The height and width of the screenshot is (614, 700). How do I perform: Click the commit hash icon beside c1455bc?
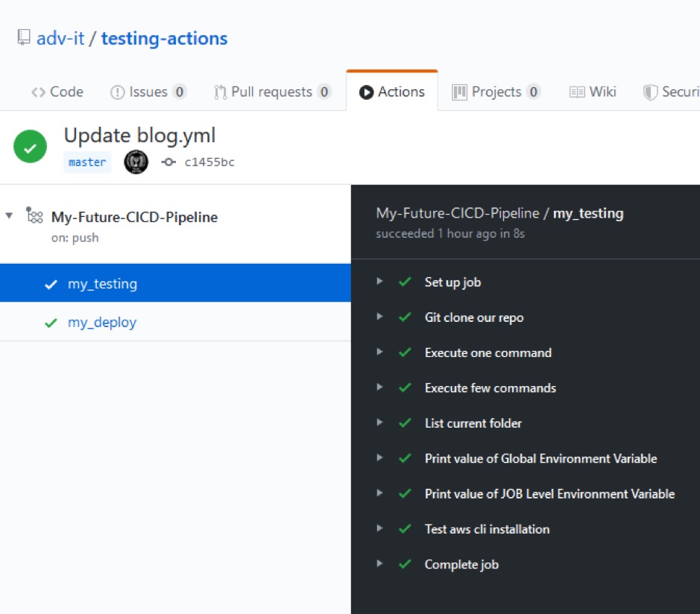168,162
